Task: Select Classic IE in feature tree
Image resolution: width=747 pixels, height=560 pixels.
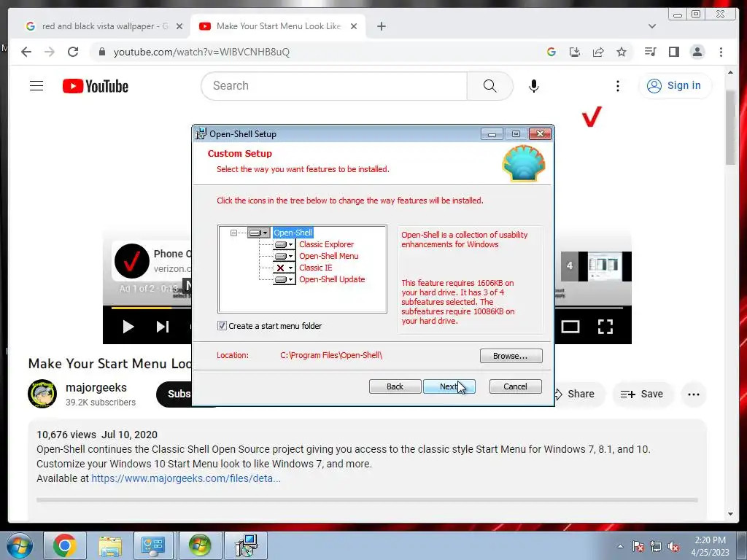Action: pos(315,268)
